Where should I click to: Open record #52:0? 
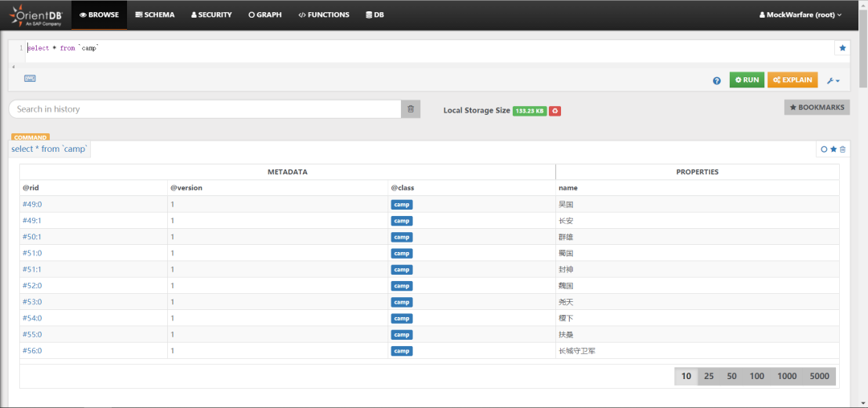[x=32, y=286]
